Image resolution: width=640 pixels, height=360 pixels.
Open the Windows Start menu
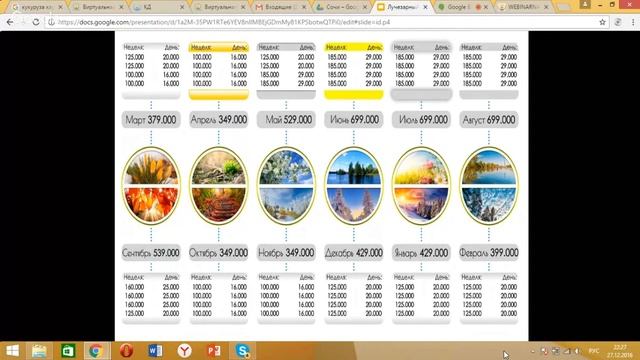pyautogui.click(x=12, y=351)
